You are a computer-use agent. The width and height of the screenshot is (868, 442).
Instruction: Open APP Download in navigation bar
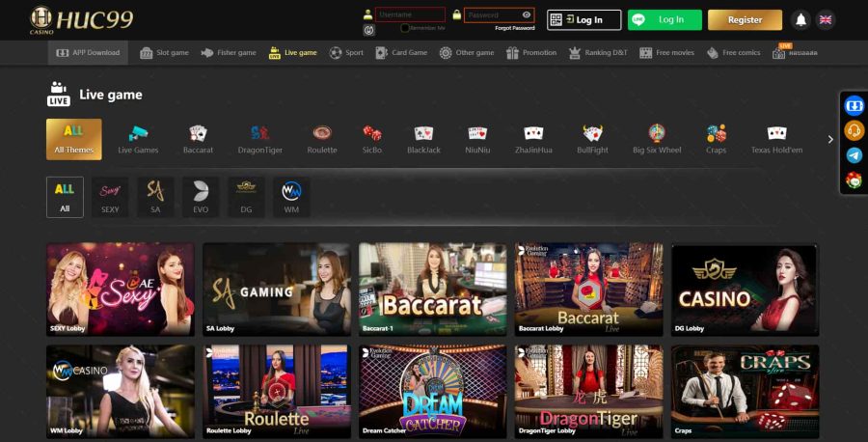click(x=88, y=53)
